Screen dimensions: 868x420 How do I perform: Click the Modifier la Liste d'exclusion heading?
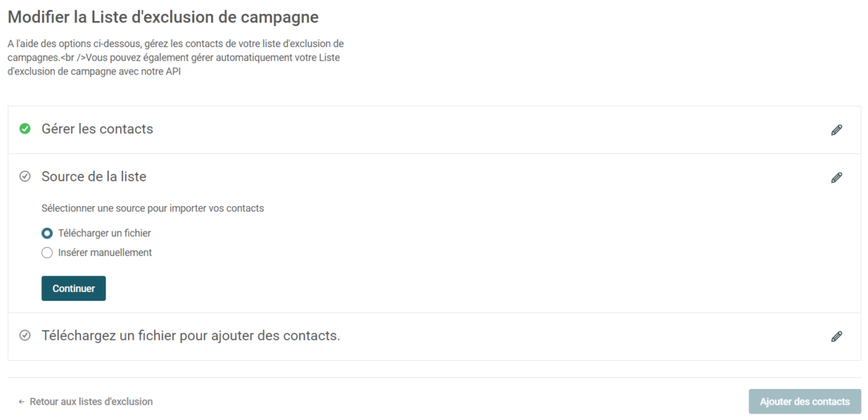click(163, 17)
